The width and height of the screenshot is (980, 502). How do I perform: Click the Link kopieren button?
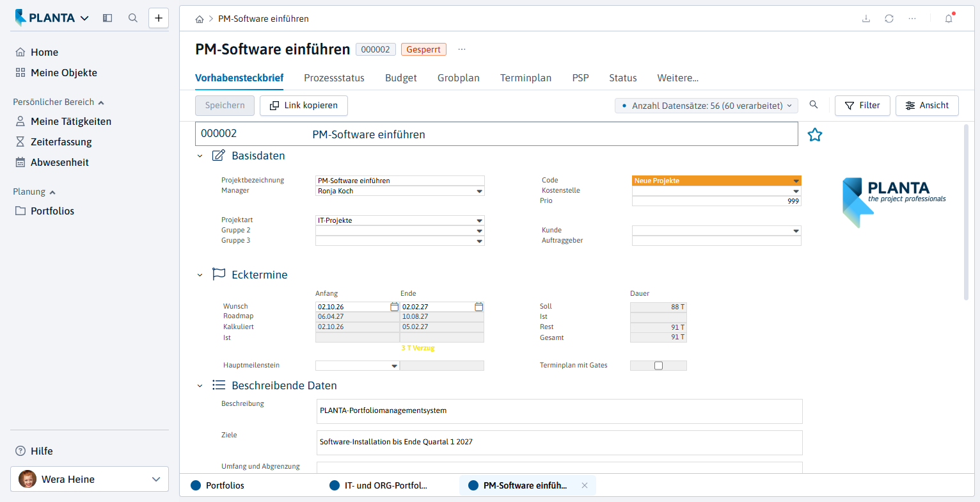click(304, 106)
